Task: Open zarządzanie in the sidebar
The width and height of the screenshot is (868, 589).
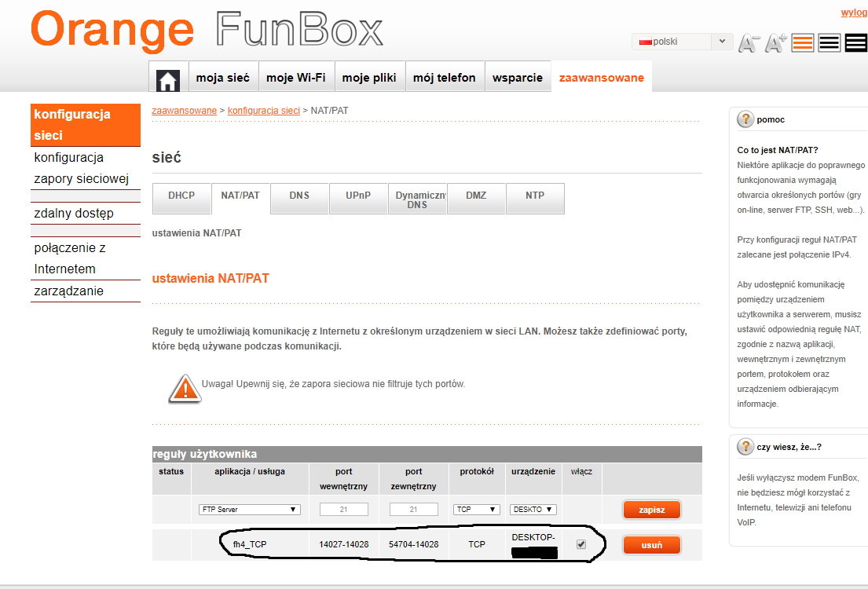Action: [86, 291]
